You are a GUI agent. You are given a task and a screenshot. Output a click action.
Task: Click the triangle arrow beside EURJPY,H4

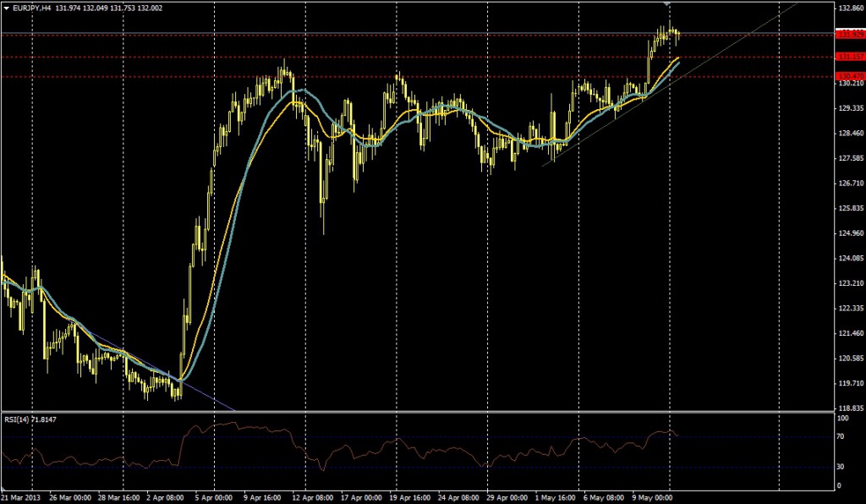coord(7,8)
